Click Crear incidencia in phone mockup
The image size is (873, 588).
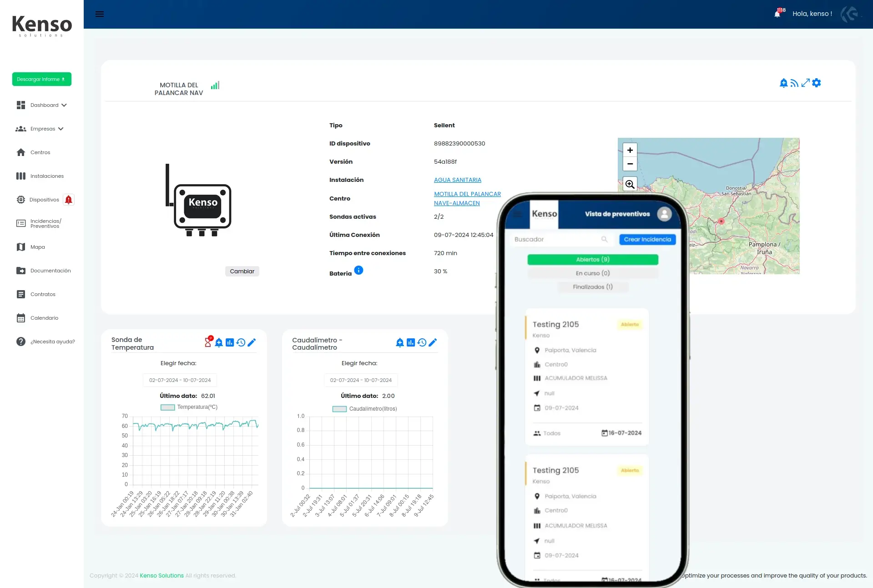click(647, 240)
